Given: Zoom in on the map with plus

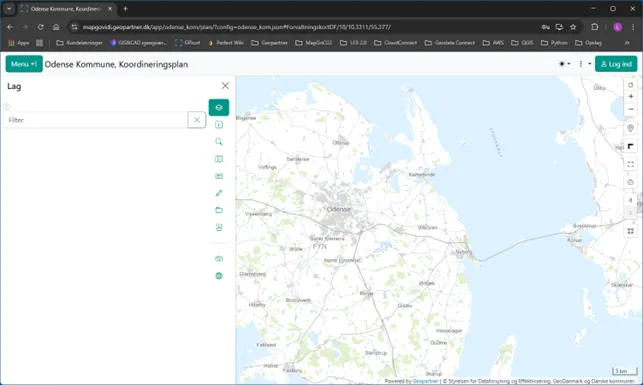Looking at the screenshot, I should 630,96.
